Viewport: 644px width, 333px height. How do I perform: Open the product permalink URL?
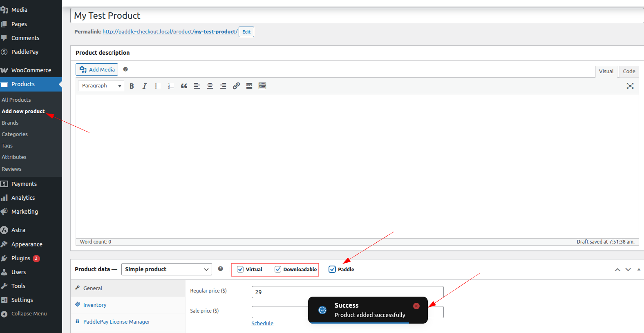tap(170, 31)
